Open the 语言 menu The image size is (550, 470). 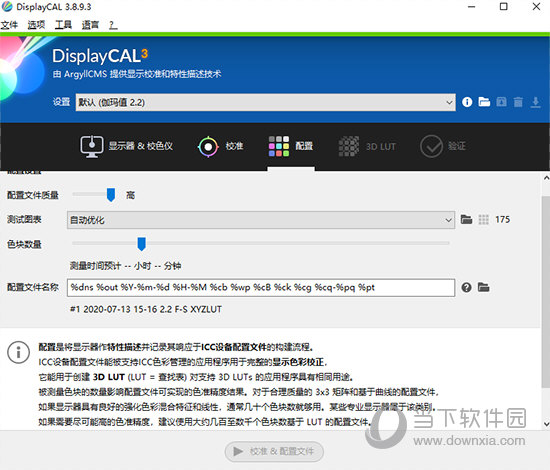pyautogui.click(x=90, y=25)
